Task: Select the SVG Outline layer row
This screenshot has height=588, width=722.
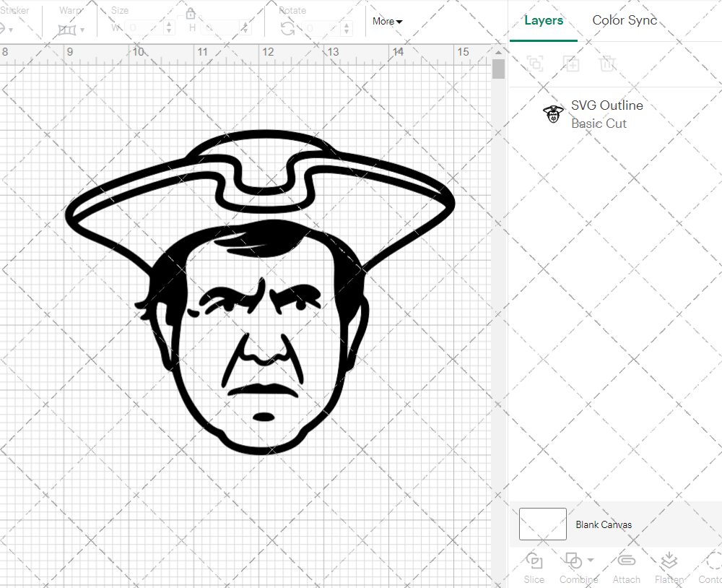Action: [616, 114]
